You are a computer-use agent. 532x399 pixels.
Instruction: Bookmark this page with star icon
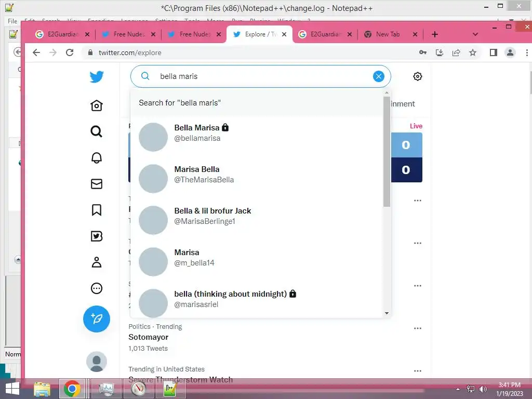pyautogui.click(x=473, y=52)
